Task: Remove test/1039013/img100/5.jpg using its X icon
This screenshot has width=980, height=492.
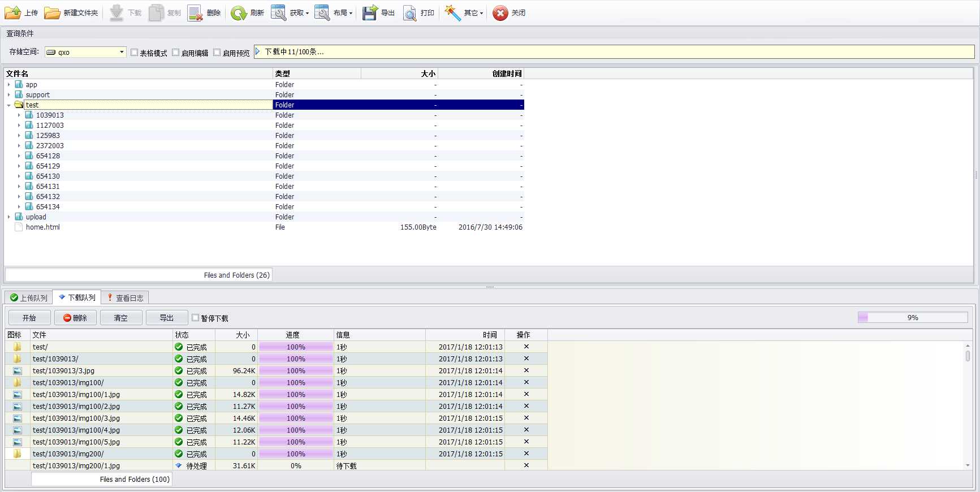Action: point(526,442)
